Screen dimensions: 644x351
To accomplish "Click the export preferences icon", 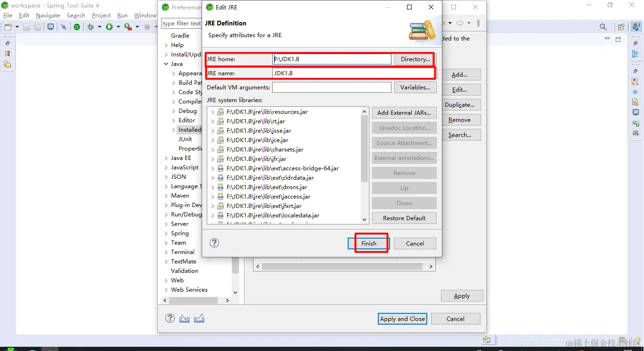I will (x=199, y=319).
